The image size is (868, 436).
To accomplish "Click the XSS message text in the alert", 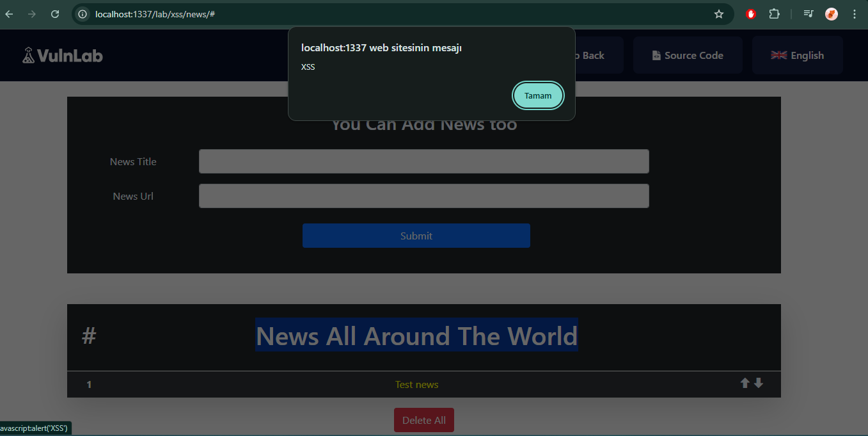I will click(x=308, y=67).
